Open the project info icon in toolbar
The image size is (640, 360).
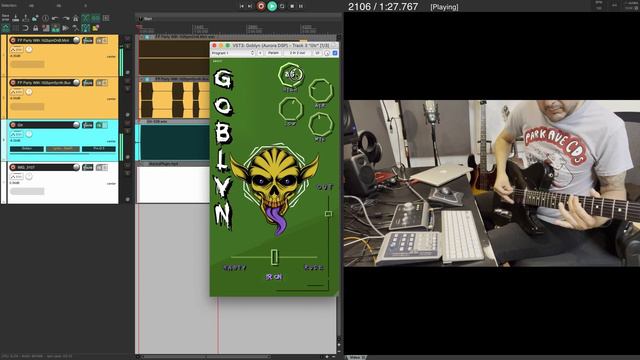(45, 18)
